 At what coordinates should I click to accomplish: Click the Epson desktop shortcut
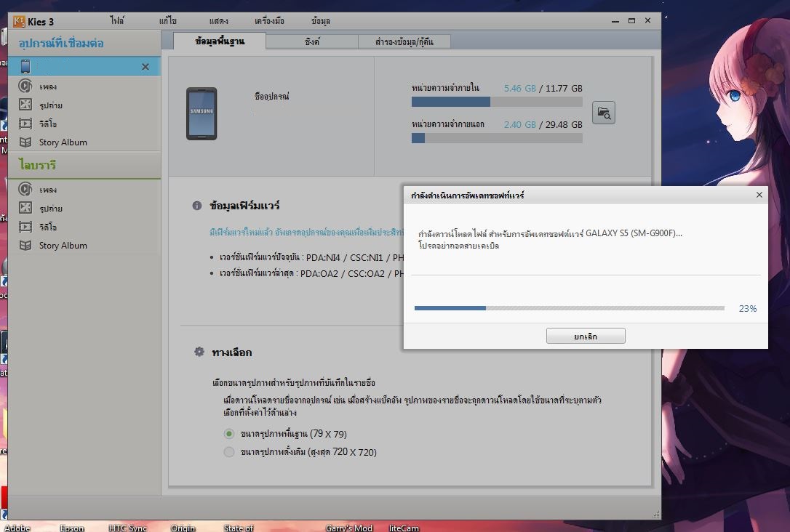71,528
